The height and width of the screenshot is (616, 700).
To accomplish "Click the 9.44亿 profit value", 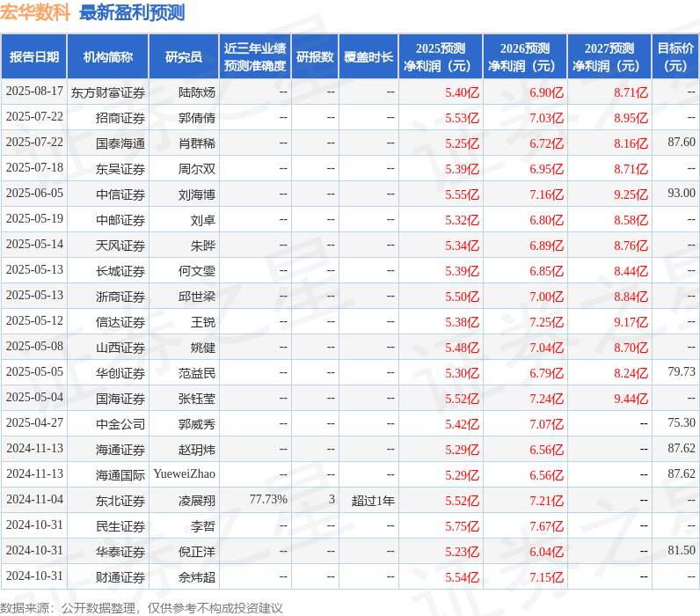I will coord(631,398).
